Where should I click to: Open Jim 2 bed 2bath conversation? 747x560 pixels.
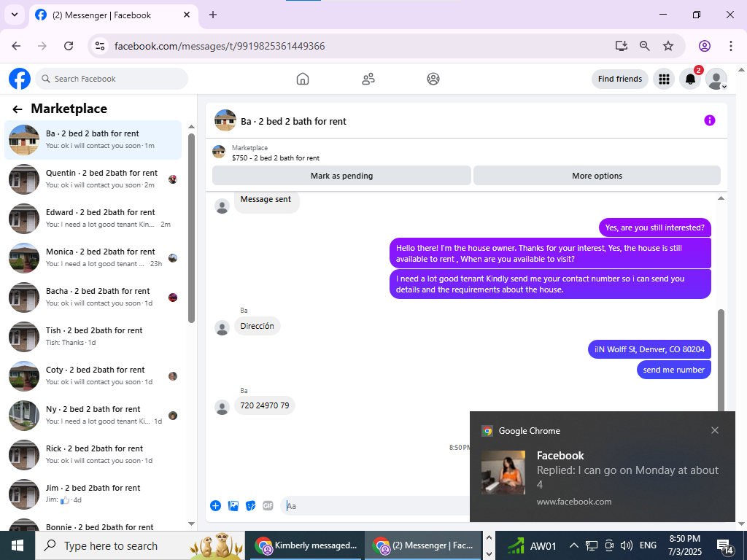(93, 494)
